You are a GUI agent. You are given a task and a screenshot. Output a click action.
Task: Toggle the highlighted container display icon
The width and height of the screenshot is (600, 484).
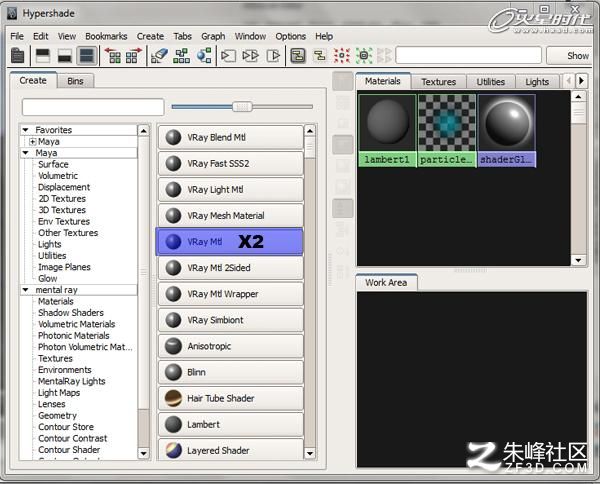[298, 56]
